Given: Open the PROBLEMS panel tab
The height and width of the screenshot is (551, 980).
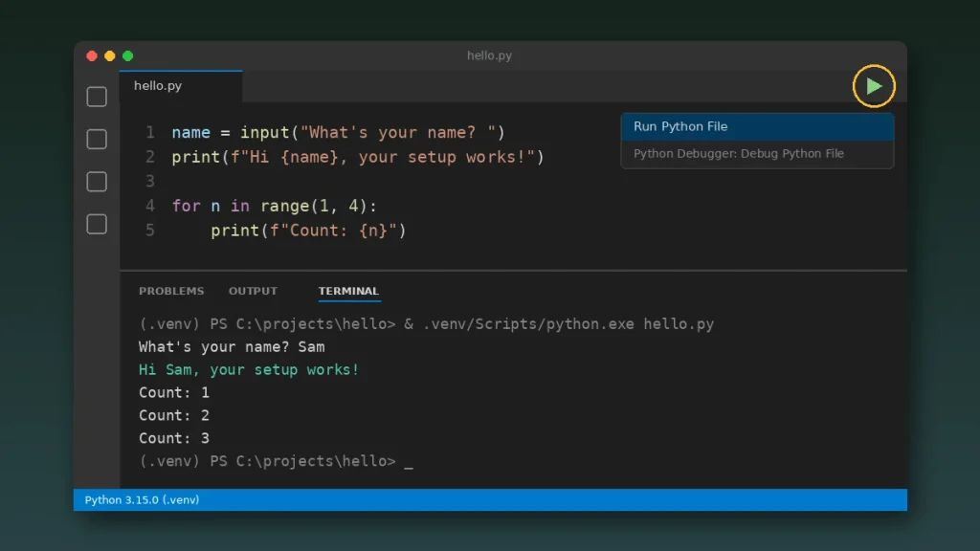Looking at the screenshot, I should tap(171, 291).
